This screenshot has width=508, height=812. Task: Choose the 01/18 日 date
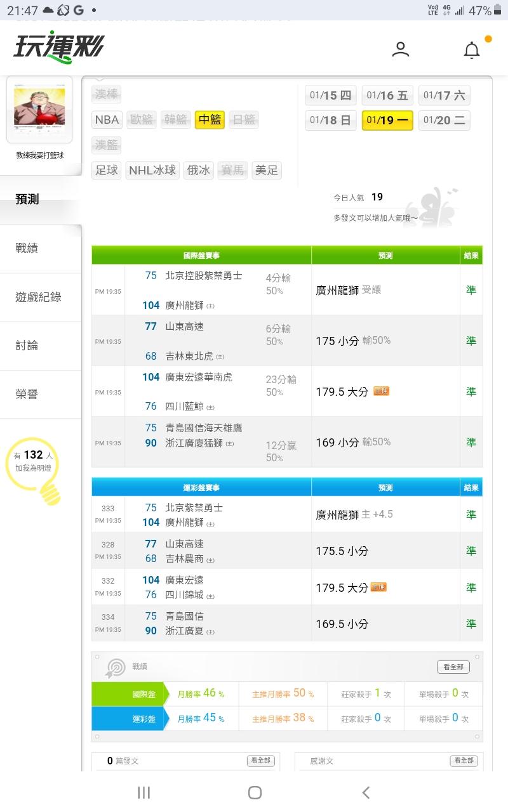[330, 120]
